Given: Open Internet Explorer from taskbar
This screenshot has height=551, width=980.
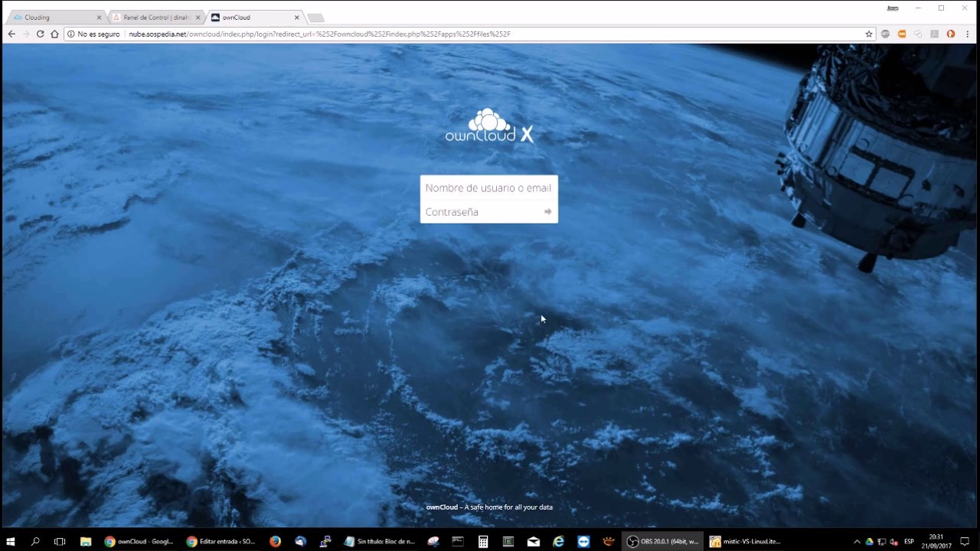Looking at the screenshot, I should coord(559,541).
